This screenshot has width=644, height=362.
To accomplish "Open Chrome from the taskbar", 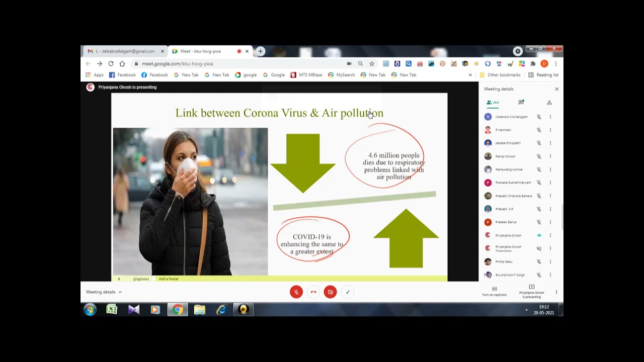I will click(x=178, y=310).
